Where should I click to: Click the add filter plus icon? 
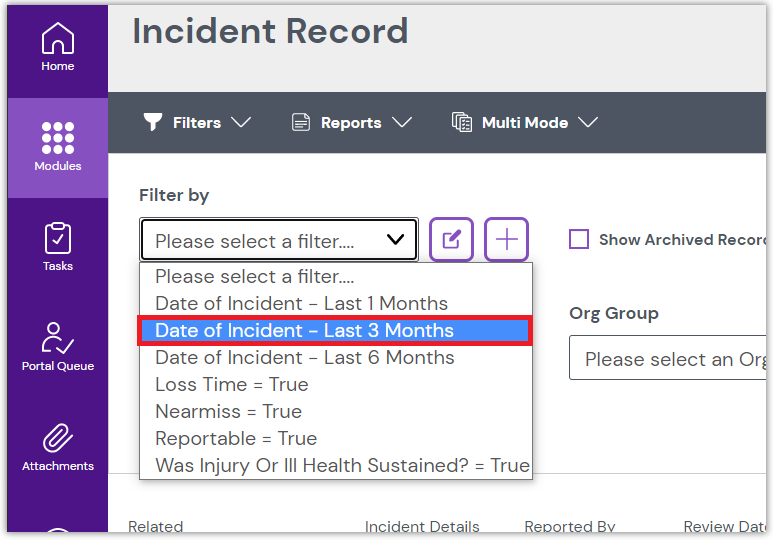pyautogui.click(x=507, y=240)
